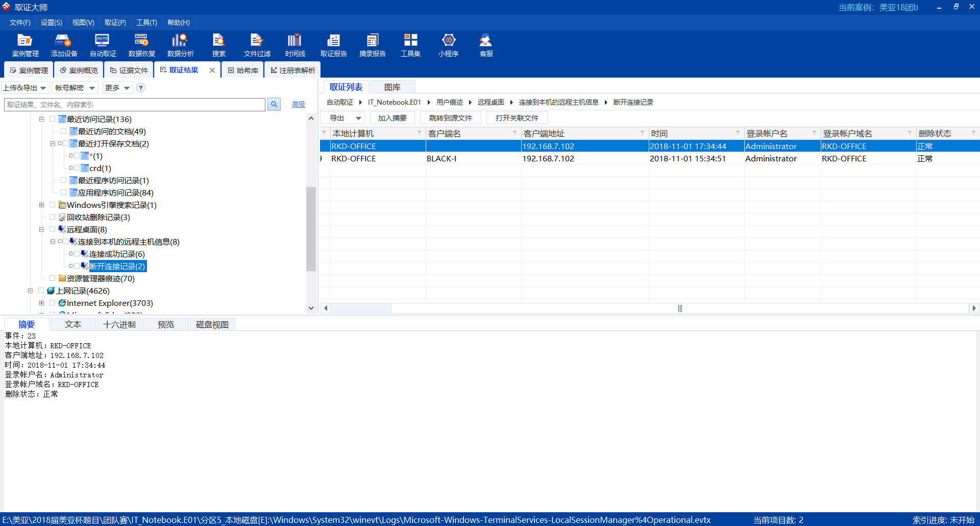The width and height of the screenshot is (980, 526).
Task: Click the help question mark icon
Action: pos(141,88)
